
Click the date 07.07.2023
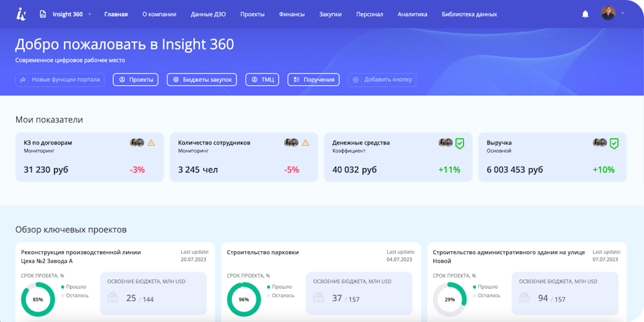click(x=605, y=260)
